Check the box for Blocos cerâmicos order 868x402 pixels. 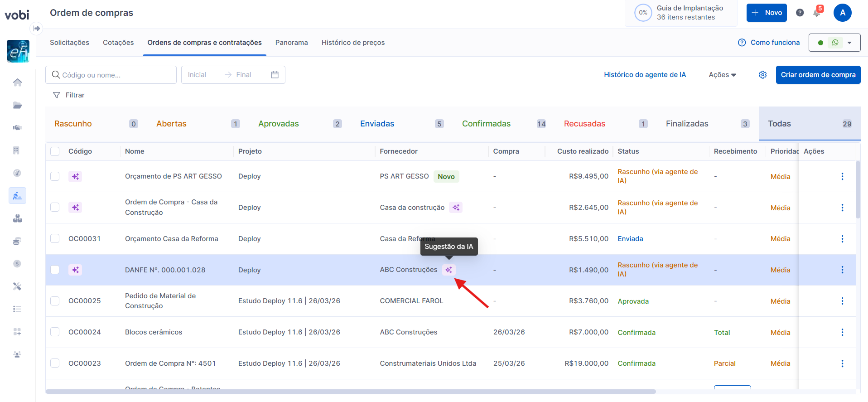[55, 332]
